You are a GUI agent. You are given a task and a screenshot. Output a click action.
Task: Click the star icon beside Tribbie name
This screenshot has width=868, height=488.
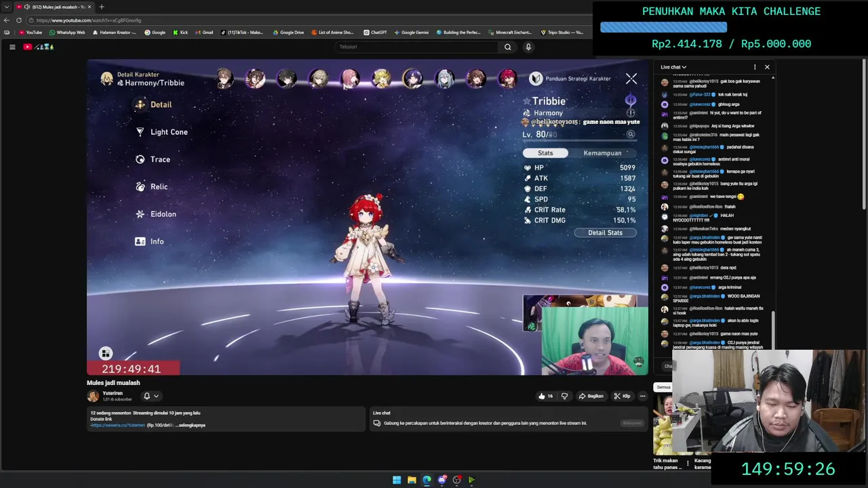[527, 102]
